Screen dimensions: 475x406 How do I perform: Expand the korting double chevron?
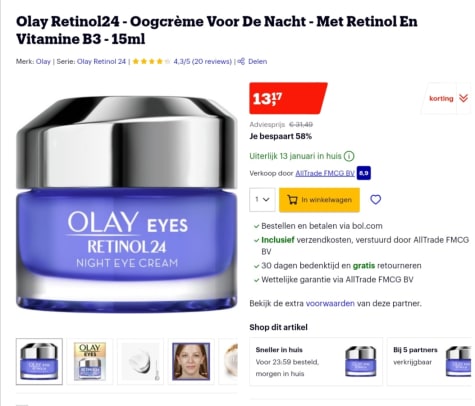463,98
